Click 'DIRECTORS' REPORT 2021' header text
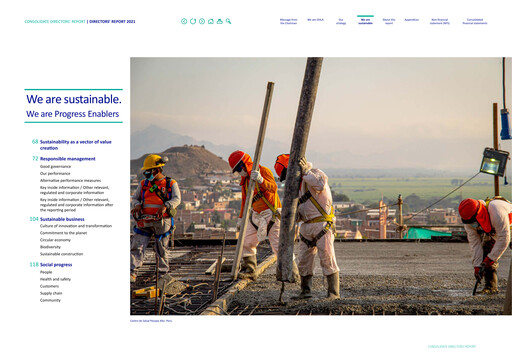The width and height of the screenshot is (512, 362). click(112, 21)
